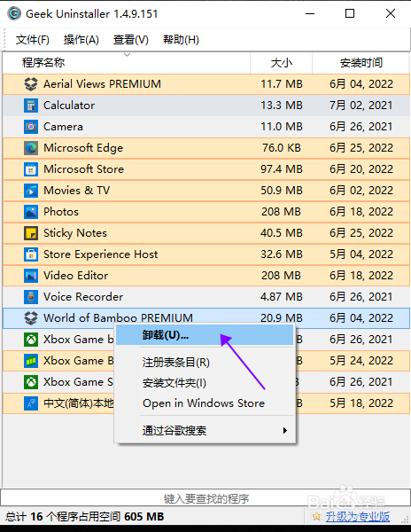Choose 卸载(U)... from the context menu

click(x=205, y=335)
